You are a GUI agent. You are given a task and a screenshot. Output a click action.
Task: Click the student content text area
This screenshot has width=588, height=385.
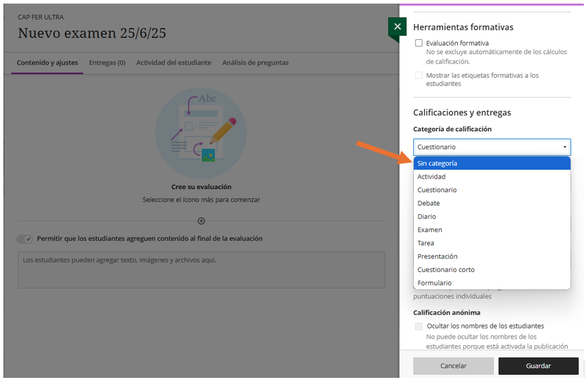[202, 270]
